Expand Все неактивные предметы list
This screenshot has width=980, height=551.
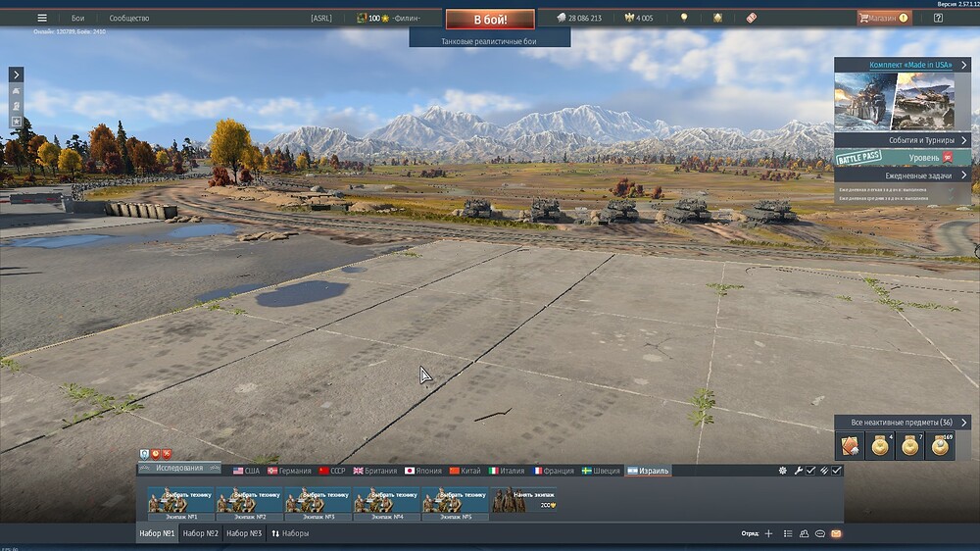tap(903, 423)
